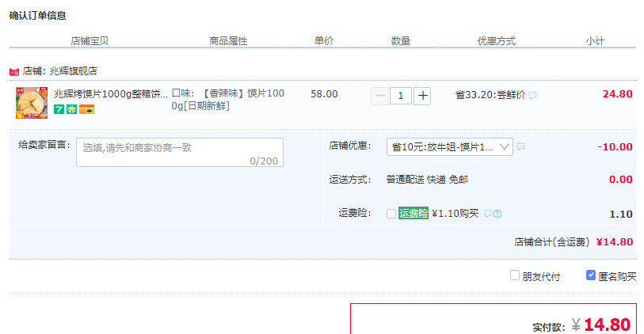Click the 数量 column header

pos(401,41)
